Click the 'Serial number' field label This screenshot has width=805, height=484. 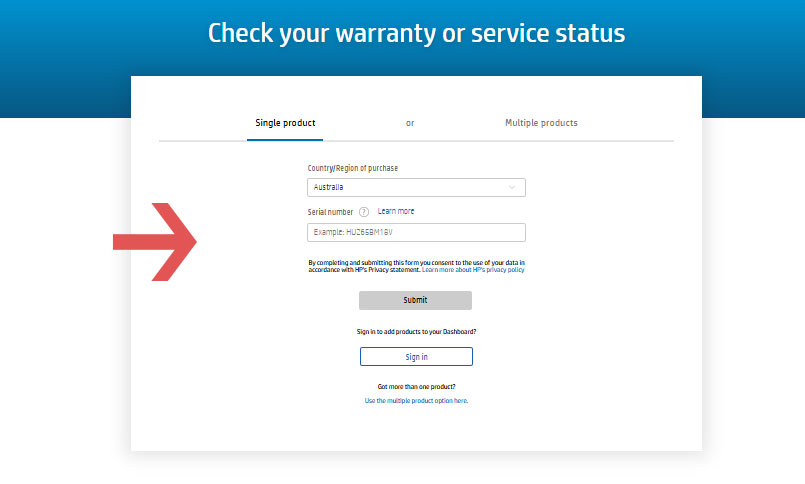coord(330,212)
